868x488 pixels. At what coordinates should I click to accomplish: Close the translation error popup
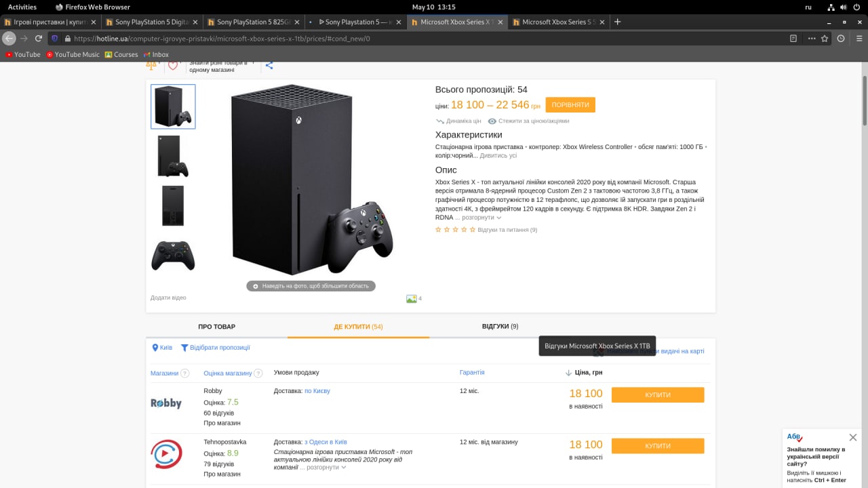[852, 437]
